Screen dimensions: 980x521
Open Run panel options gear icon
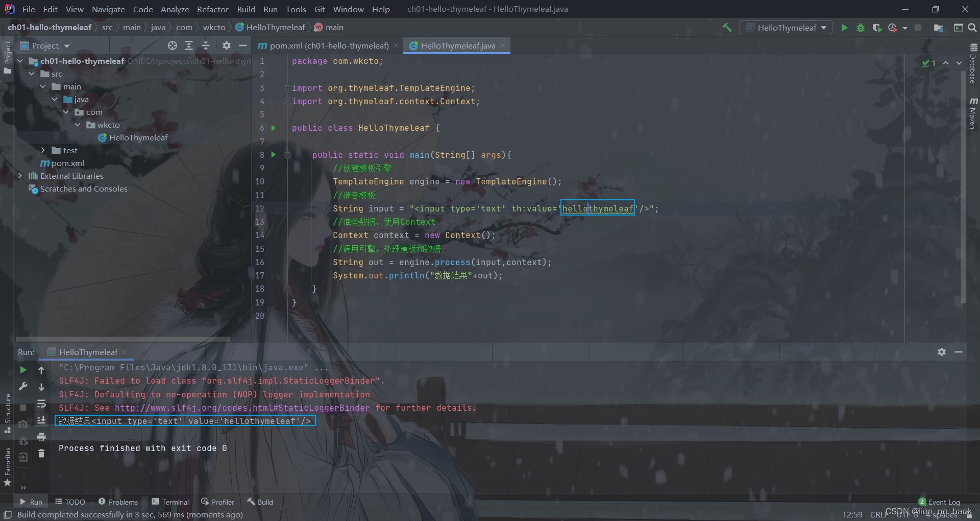[942, 352]
